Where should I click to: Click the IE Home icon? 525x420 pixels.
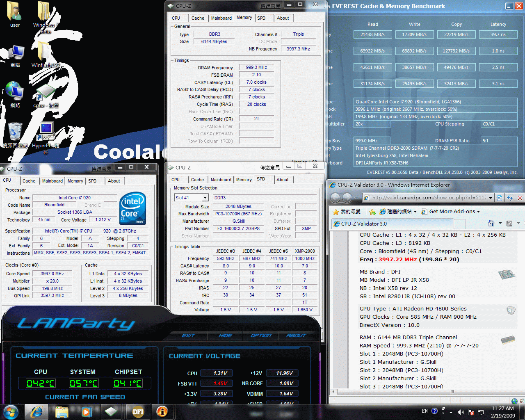(491, 223)
